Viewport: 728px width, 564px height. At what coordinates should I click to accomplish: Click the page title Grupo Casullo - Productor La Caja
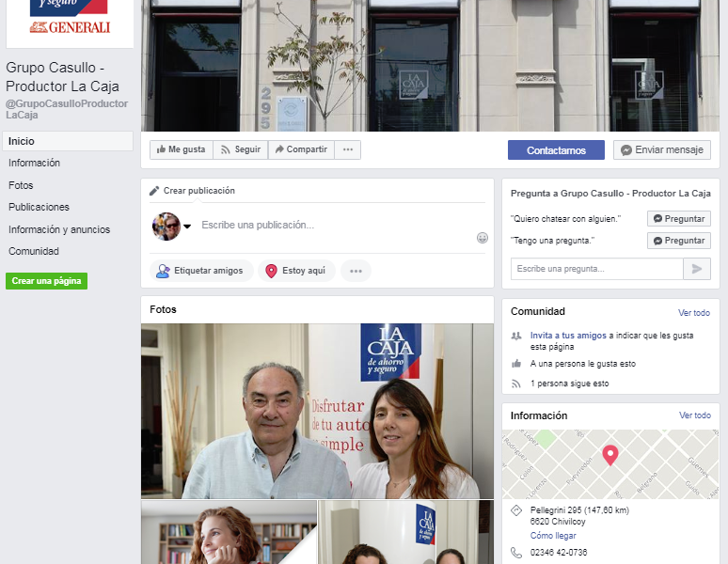tap(62, 77)
